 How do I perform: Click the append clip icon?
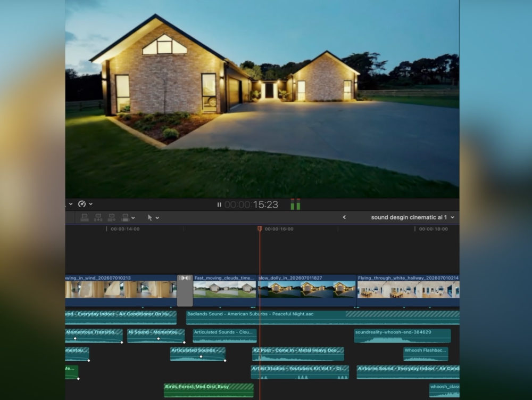111,217
